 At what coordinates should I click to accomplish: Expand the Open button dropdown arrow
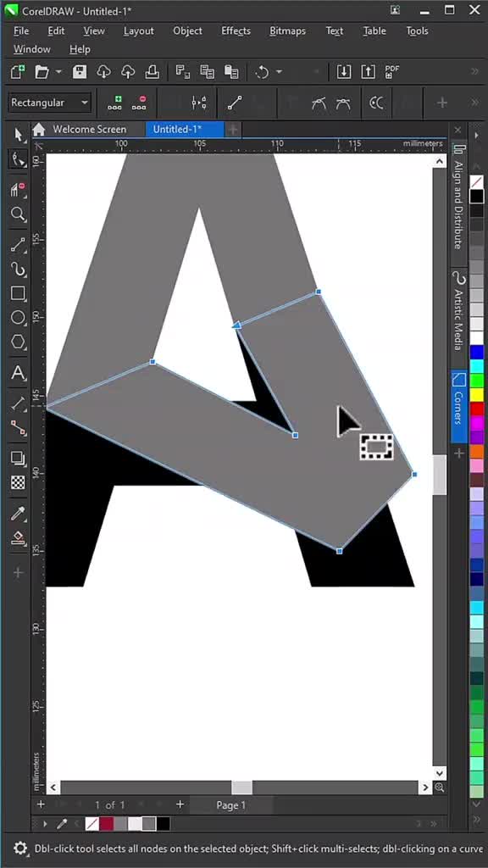point(58,72)
